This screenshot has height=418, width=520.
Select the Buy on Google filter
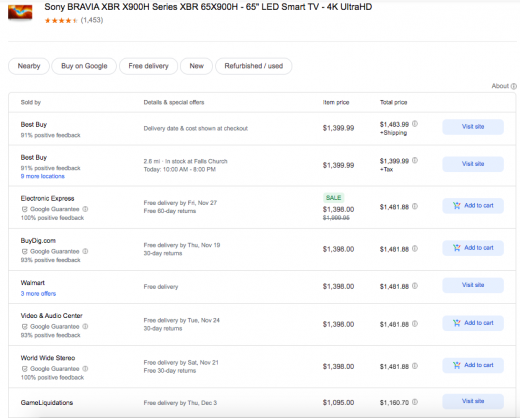[84, 66]
